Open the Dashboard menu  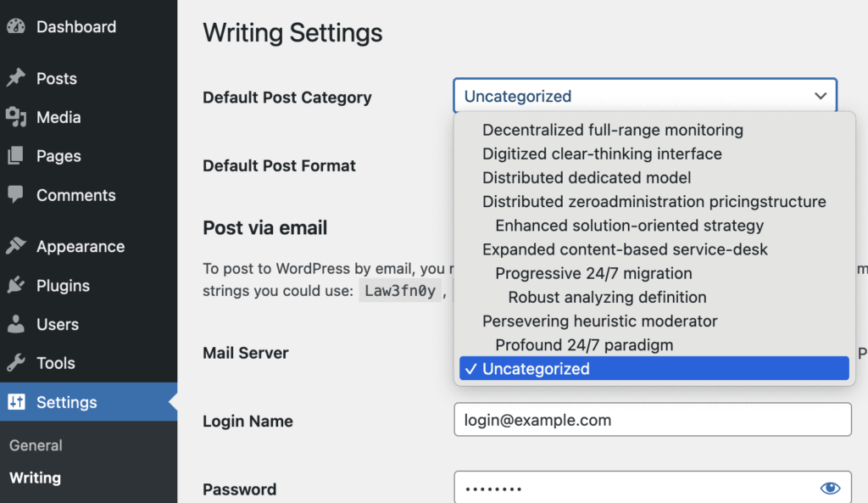tap(76, 26)
